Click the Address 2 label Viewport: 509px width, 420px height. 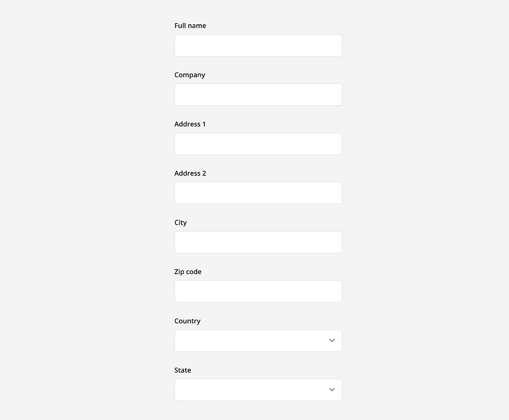tap(190, 173)
